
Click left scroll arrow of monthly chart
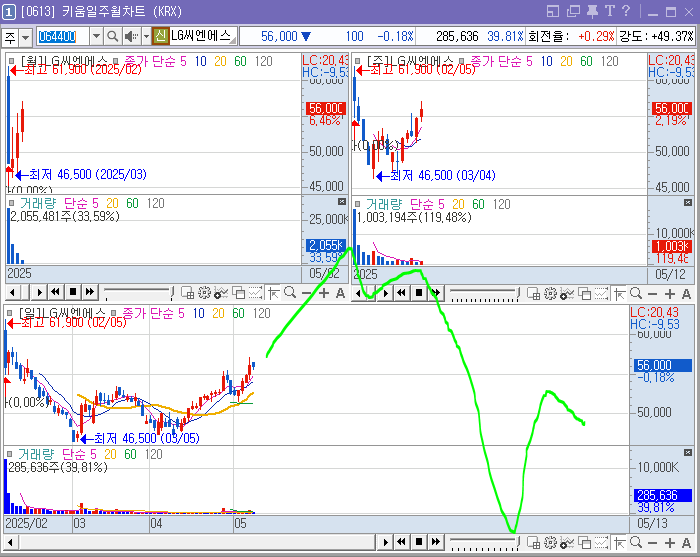click(x=12, y=293)
